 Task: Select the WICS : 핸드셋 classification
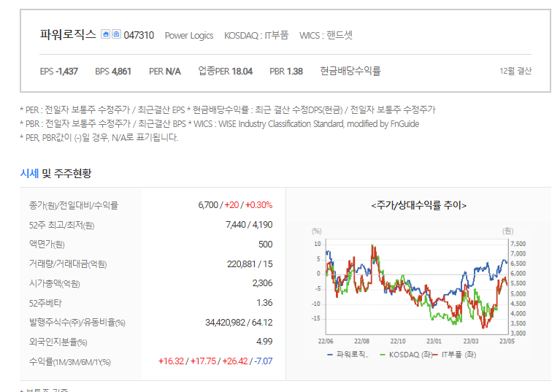(326, 35)
